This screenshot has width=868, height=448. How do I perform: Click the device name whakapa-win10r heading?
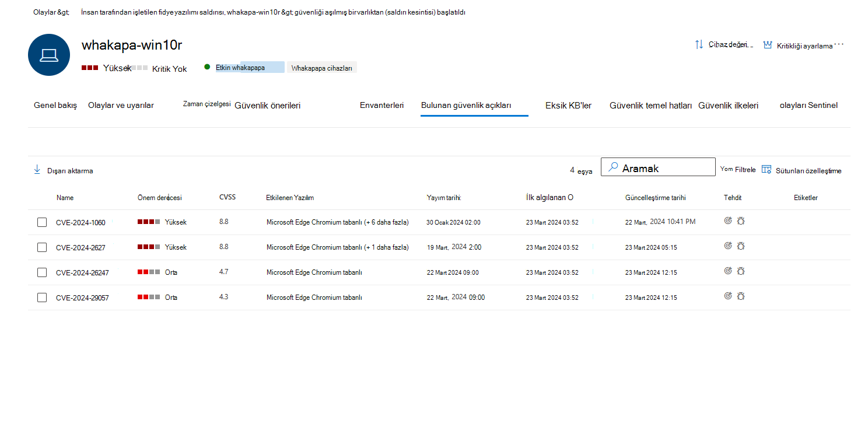click(132, 45)
